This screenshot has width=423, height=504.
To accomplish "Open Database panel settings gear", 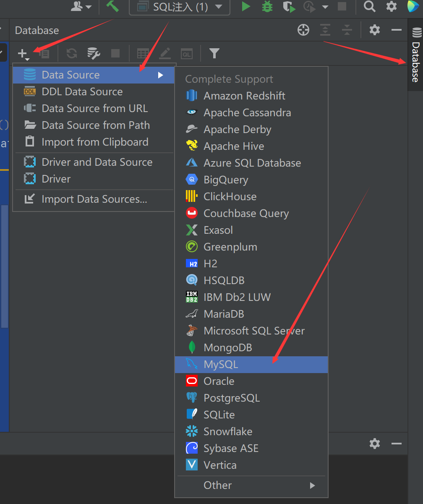I will [x=375, y=30].
